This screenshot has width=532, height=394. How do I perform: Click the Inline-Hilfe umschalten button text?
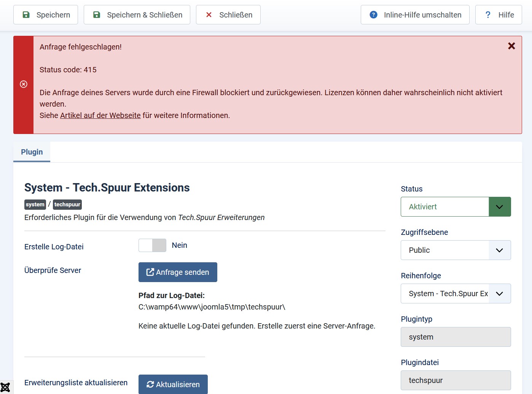point(422,15)
